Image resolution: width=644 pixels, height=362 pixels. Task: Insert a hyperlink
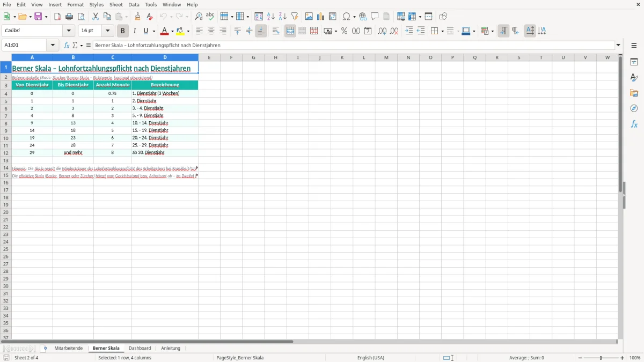(363, 17)
